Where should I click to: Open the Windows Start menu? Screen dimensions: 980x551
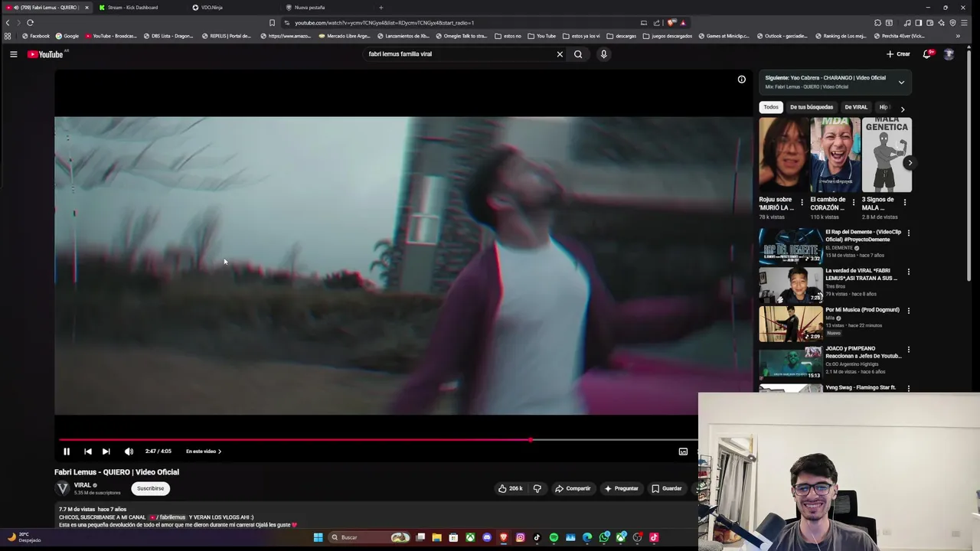(318, 537)
